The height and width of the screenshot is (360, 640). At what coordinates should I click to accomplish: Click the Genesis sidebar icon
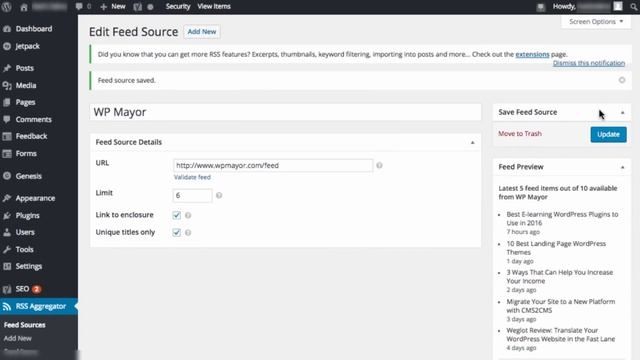tap(7, 176)
